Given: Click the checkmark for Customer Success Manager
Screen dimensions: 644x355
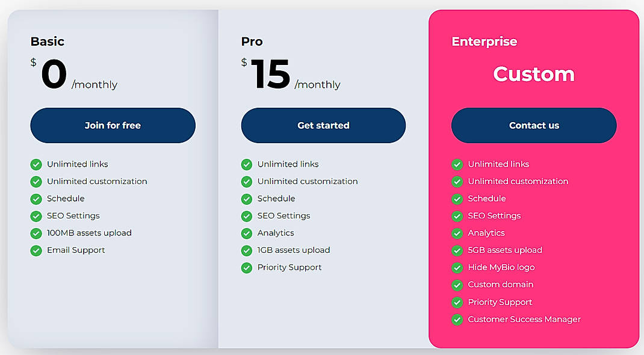Looking at the screenshot, I should (457, 319).
